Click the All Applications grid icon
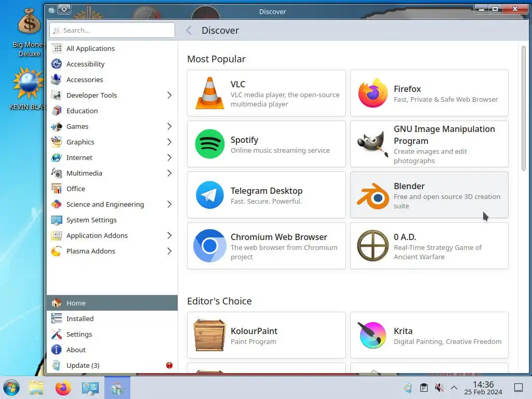 (x=56, y=48)
